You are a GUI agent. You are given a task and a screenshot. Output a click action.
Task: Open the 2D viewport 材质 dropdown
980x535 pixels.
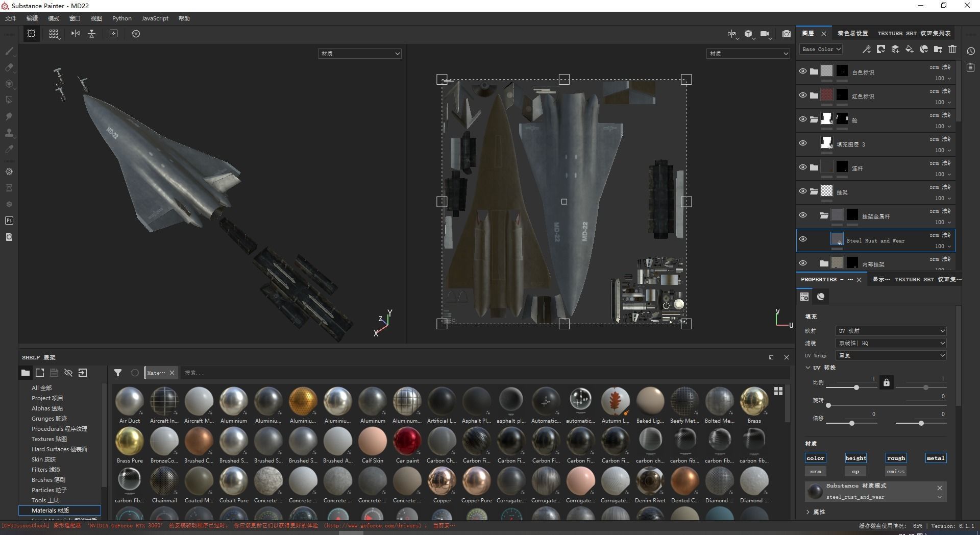tap(748, 54)
